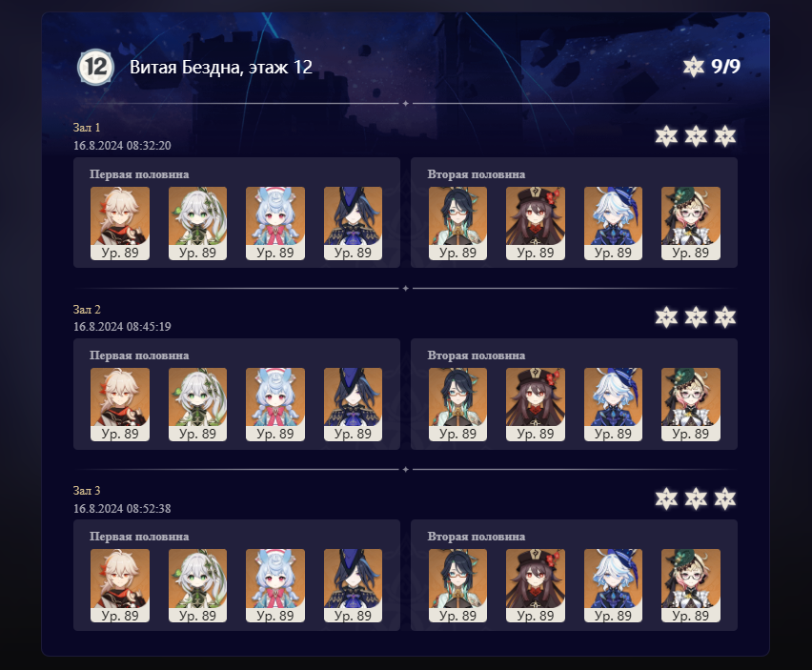Click Clorinde portrait in Зал 1 first half
The image size is (812, 670).
(353, 223)
